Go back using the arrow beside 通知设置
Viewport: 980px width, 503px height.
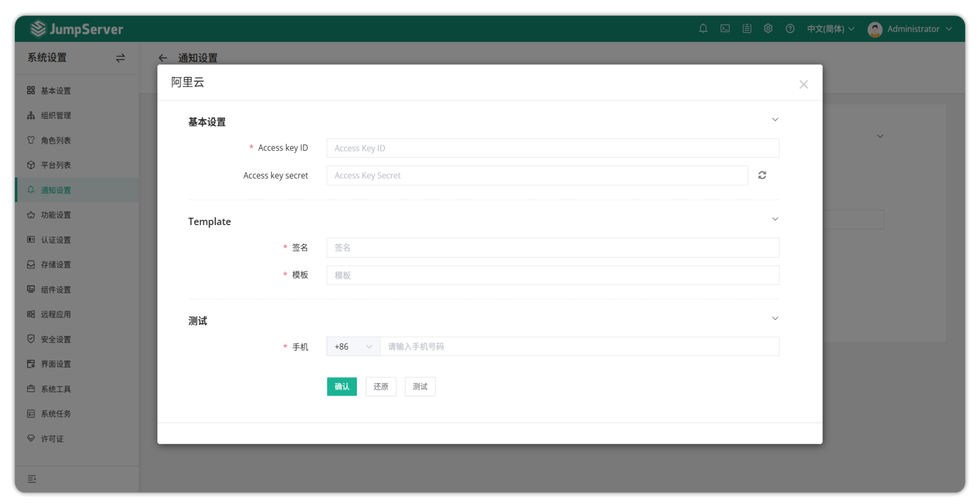163,58
